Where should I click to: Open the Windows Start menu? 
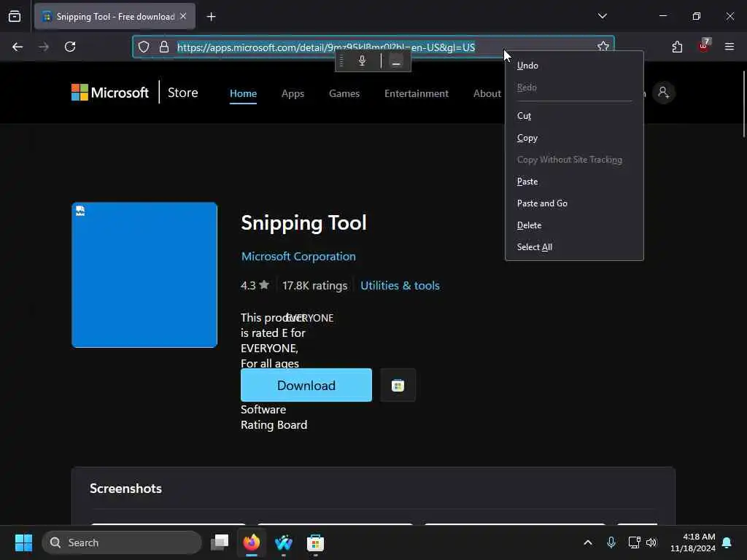[x=23, y=542]
